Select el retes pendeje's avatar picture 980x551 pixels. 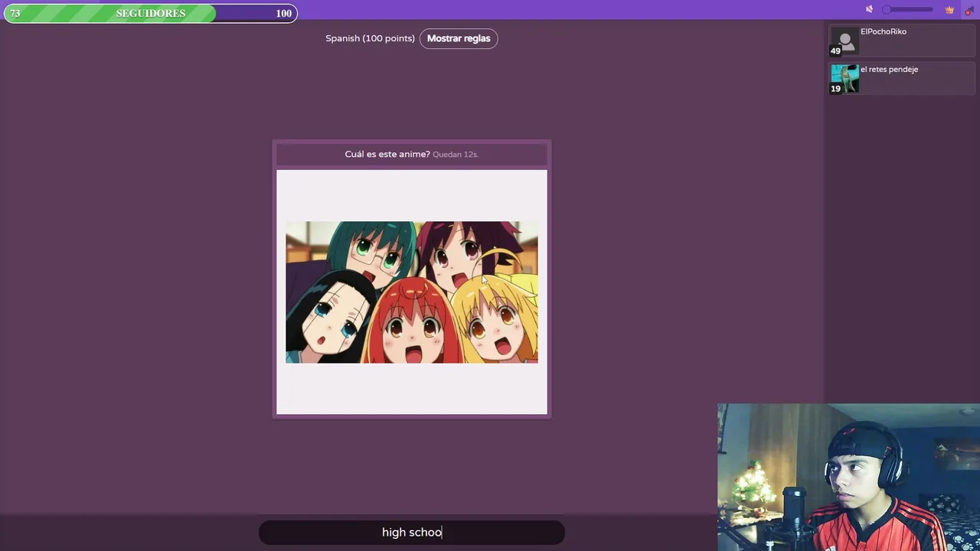pyautogui.click(x=845, y=79)
